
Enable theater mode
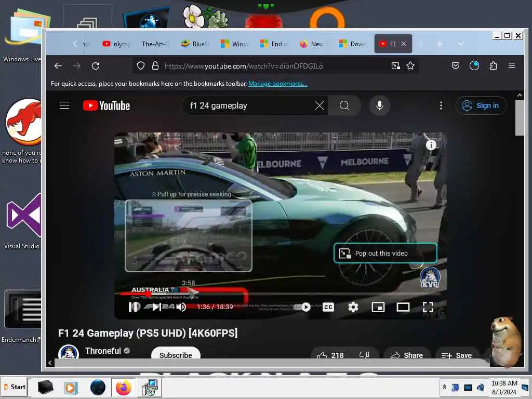(x=403, y=307)
